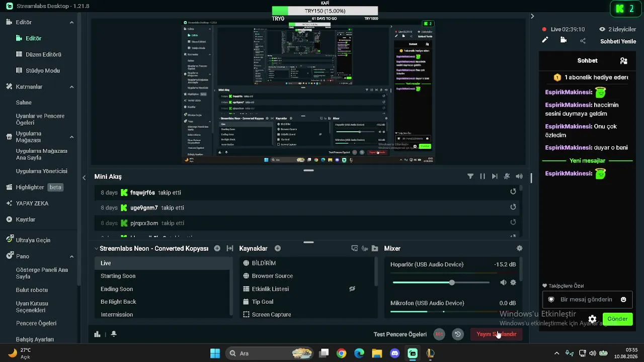
Task: Add a folder in the Kaynaklar panel
Action: 375,248
